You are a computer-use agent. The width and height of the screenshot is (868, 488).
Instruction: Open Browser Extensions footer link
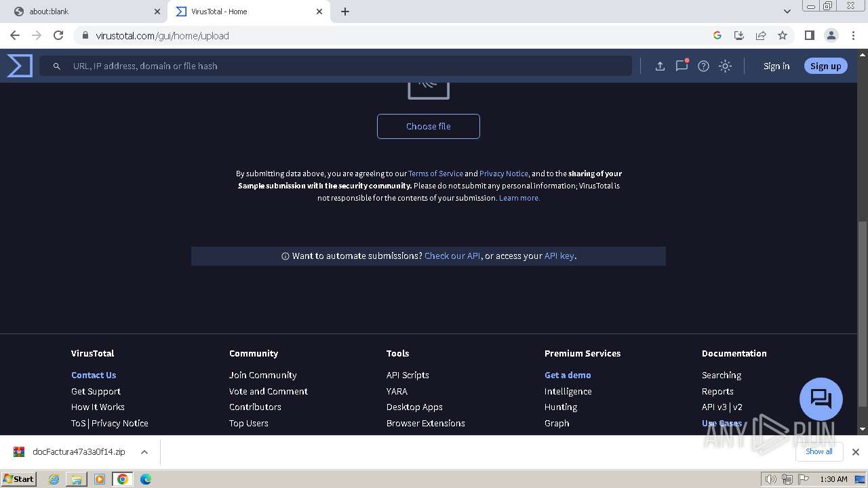click(x=426, y=423)
